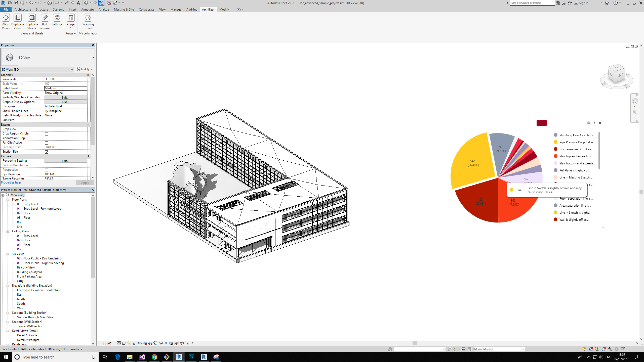Image resolution: width=644 pixels, height=362 pixels.
Task: Open the Manage ribbon tab
Action: [x=176, y=10]
